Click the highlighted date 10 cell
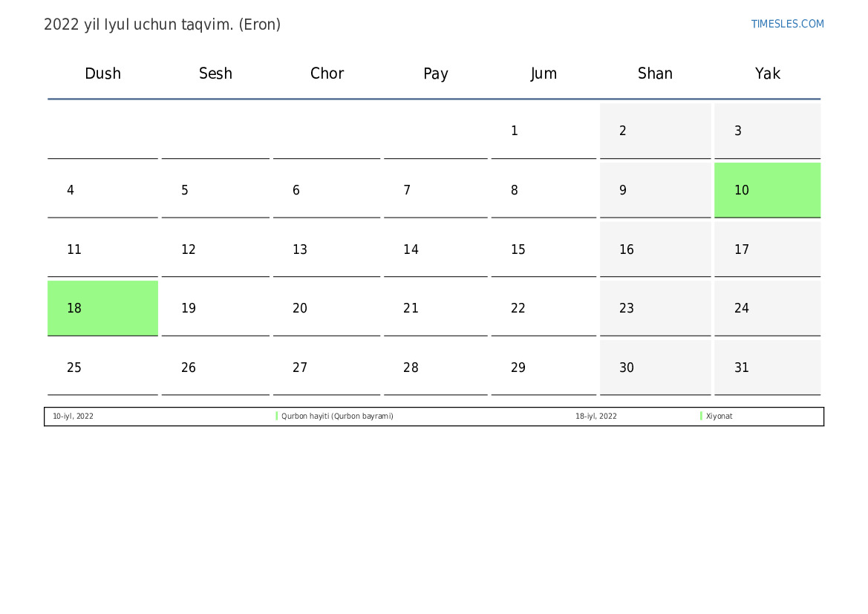 click(767, 190)
